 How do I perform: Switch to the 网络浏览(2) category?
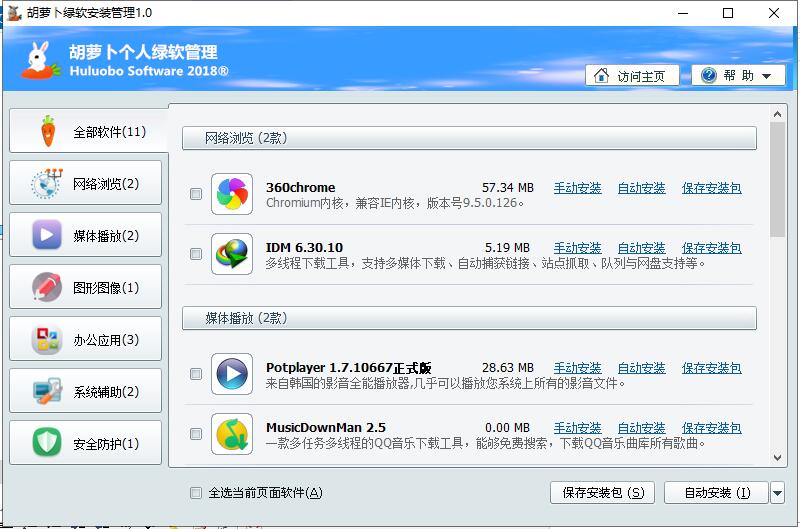[x=85, y=183]
